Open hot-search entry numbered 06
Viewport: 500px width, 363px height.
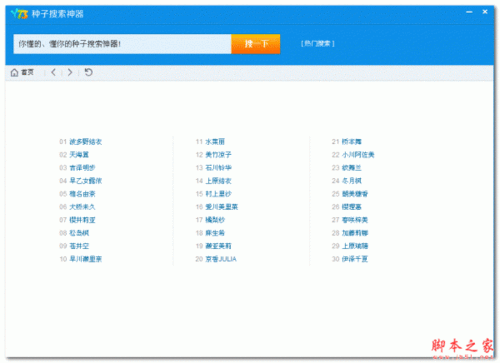(82, 207)
